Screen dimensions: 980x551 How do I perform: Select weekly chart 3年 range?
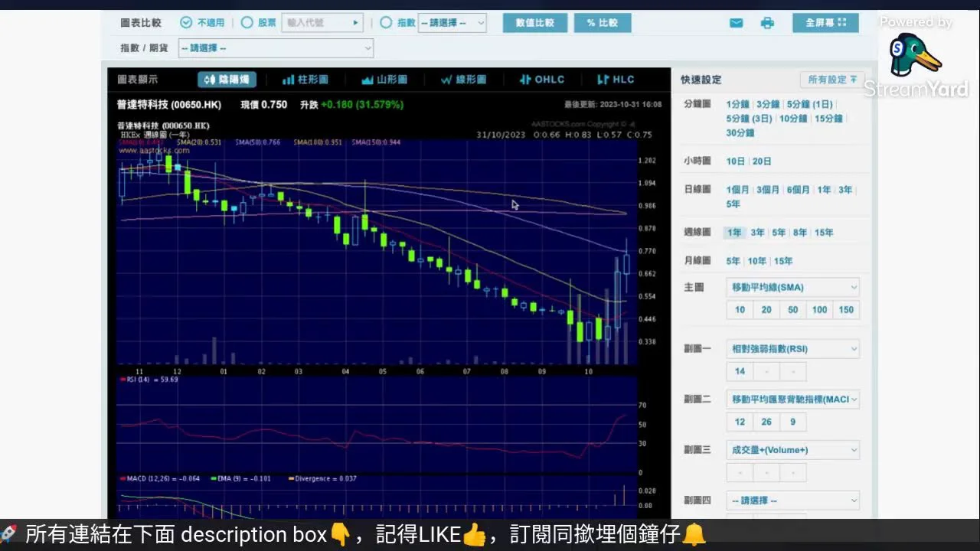pos(756,233)
